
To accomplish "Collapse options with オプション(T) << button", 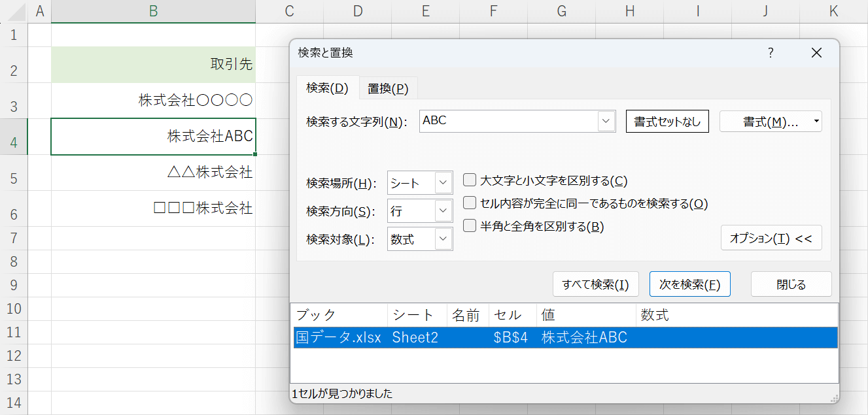I will point(771,239).
